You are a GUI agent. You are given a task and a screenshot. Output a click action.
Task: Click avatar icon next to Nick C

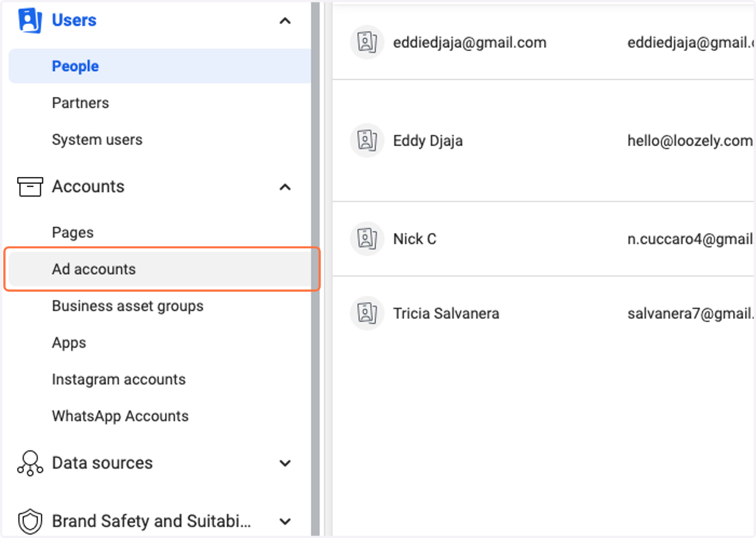point(367,239)
